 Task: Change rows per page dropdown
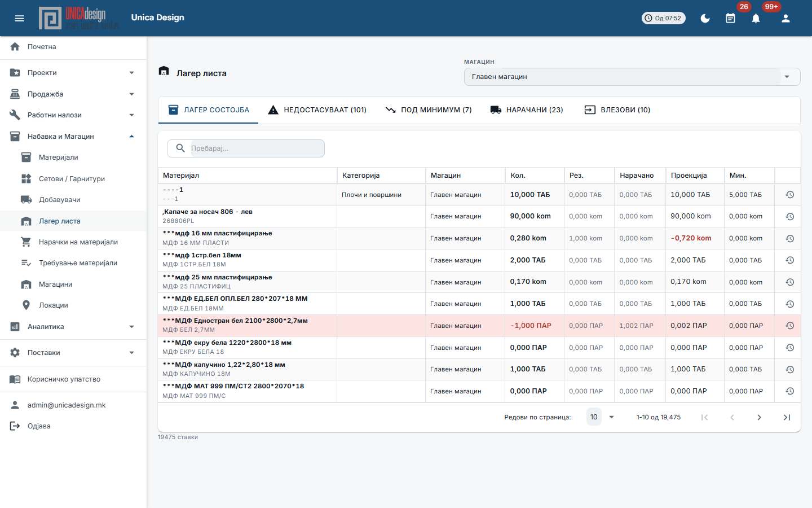tap(601, 417)
